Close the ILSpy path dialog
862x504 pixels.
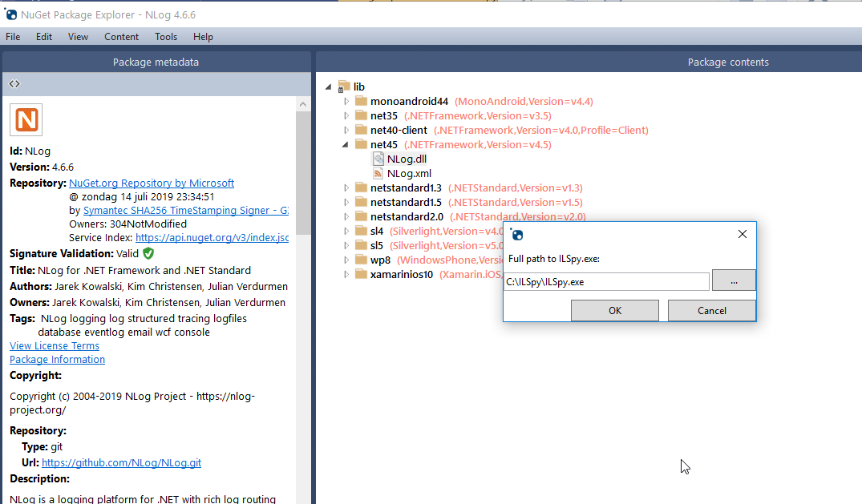click(743, 234)
